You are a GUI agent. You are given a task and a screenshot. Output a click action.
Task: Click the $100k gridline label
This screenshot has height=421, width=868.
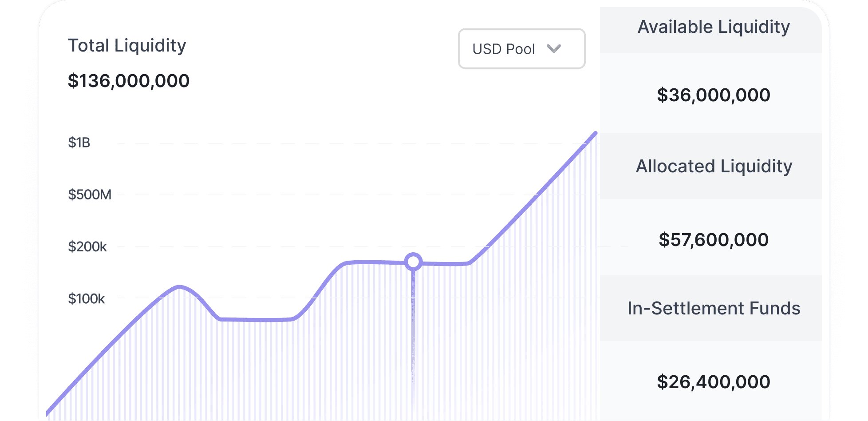click(x=88, y=298)
